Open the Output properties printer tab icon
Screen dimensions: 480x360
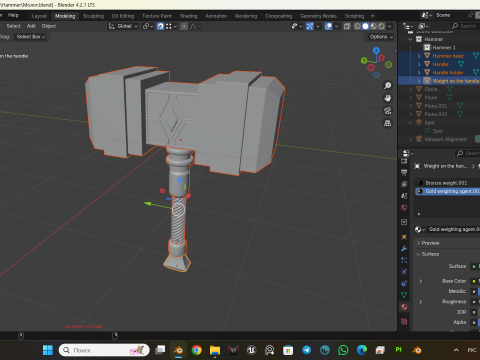404,172
